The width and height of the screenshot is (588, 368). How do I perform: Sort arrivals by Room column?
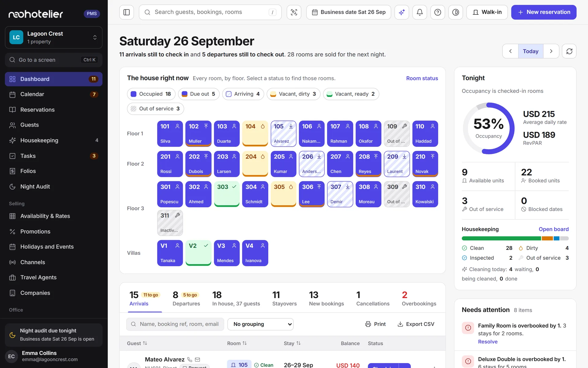237,343
